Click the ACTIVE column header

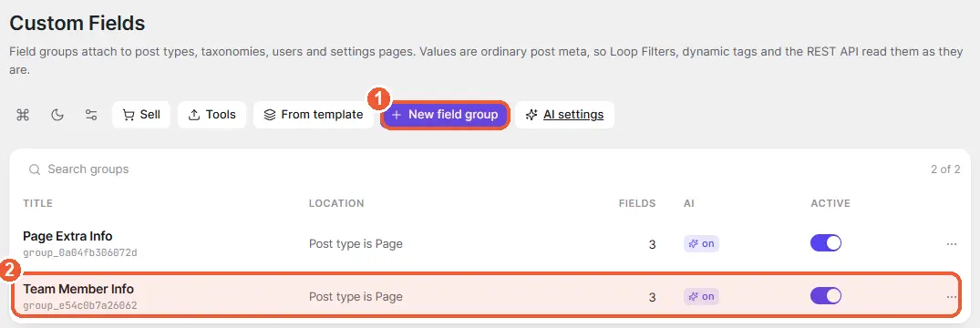pos(830,204)
